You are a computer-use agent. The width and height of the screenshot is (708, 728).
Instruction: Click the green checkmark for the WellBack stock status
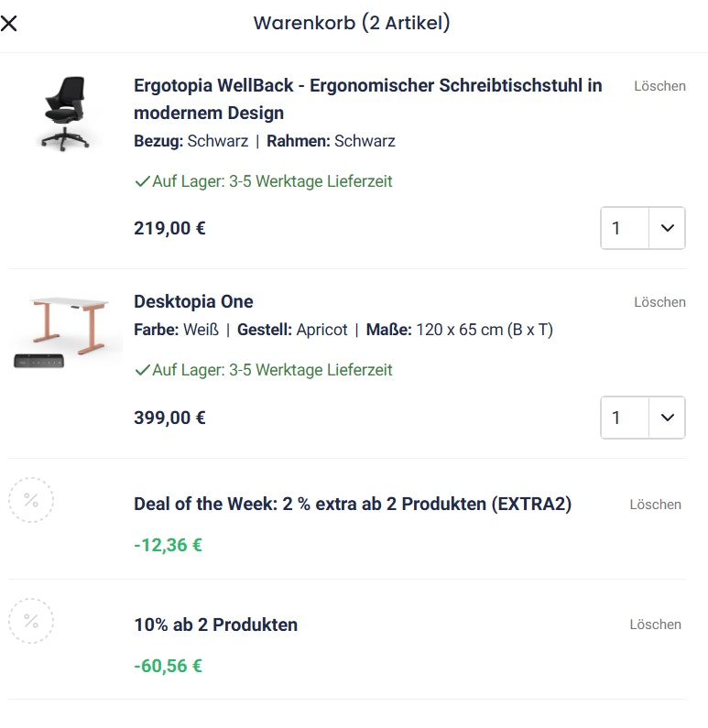(x=142, y=181)
